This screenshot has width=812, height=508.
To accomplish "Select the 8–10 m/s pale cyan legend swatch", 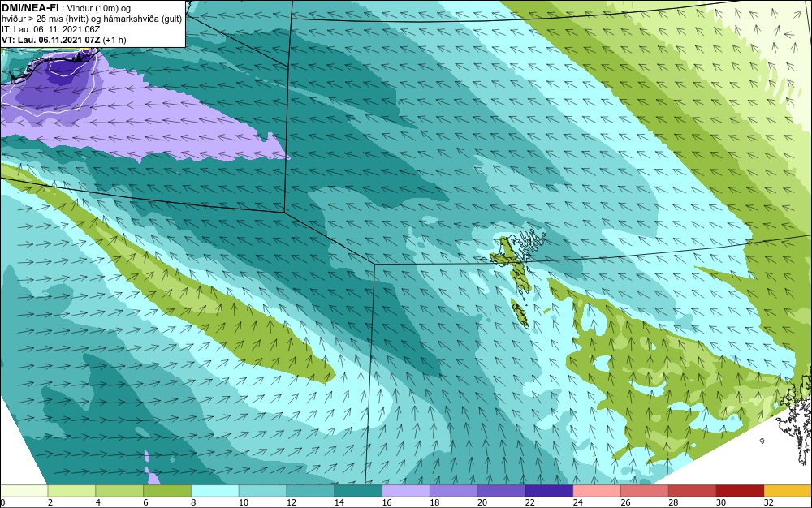I will [215, 491].
